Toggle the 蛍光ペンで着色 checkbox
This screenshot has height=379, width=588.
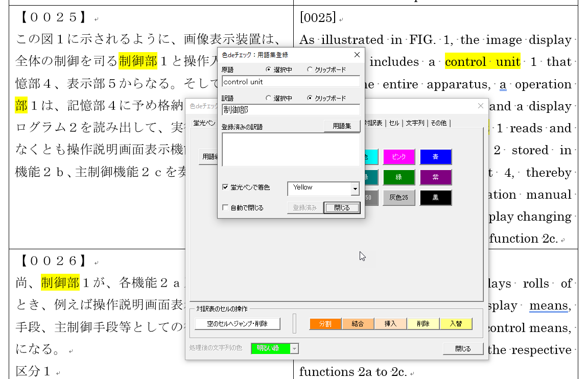pyautogui.click(x=225, y=187)
